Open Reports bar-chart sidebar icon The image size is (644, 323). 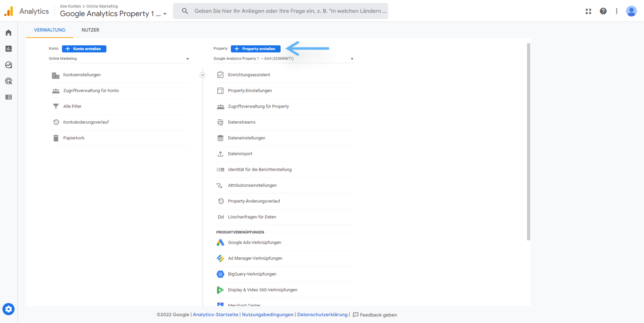8,49
